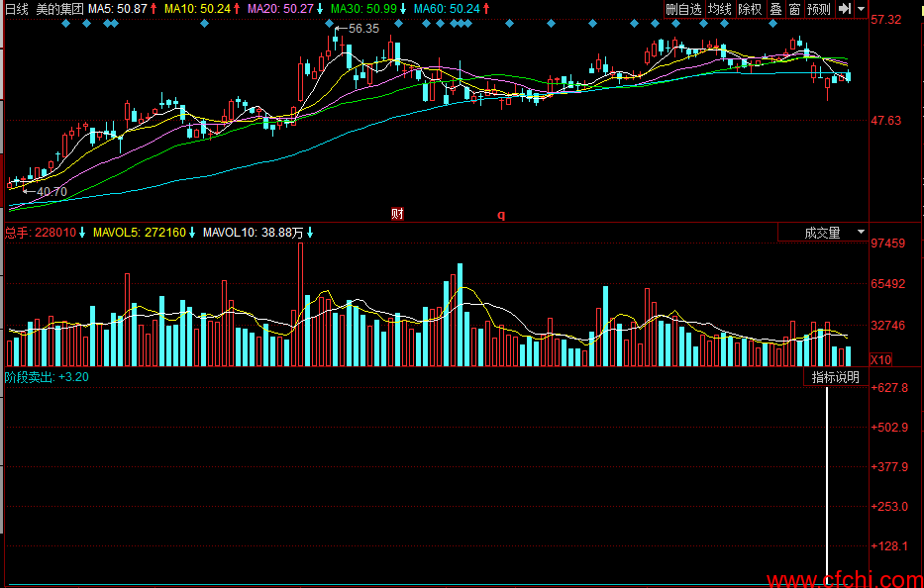Click the stock name 美的集团
The height and width of the screenshot is (588, 924).
pyautogui.click(x=59, y=9)
